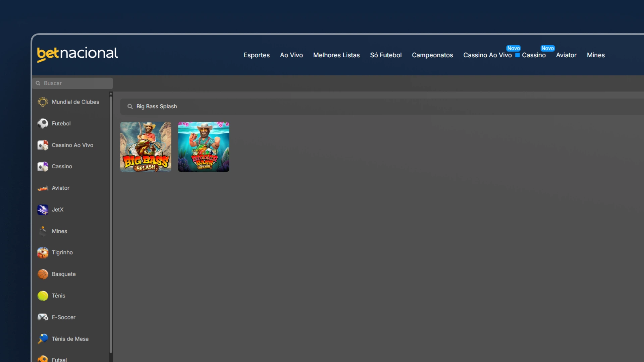This screenshot has height=362, width=644.
Task: Click the E-Soccer gamepad icon
Action: pyautogui.click(x=43, y=317)
